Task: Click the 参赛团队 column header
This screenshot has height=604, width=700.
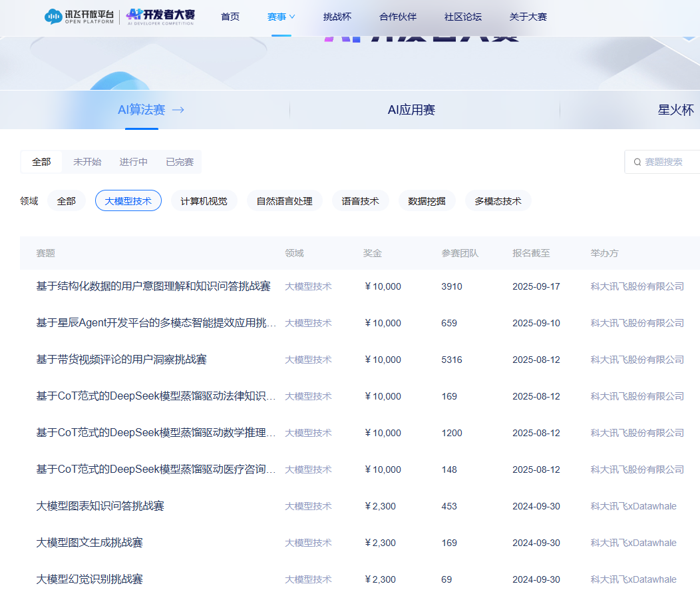Action: point(460,253)
